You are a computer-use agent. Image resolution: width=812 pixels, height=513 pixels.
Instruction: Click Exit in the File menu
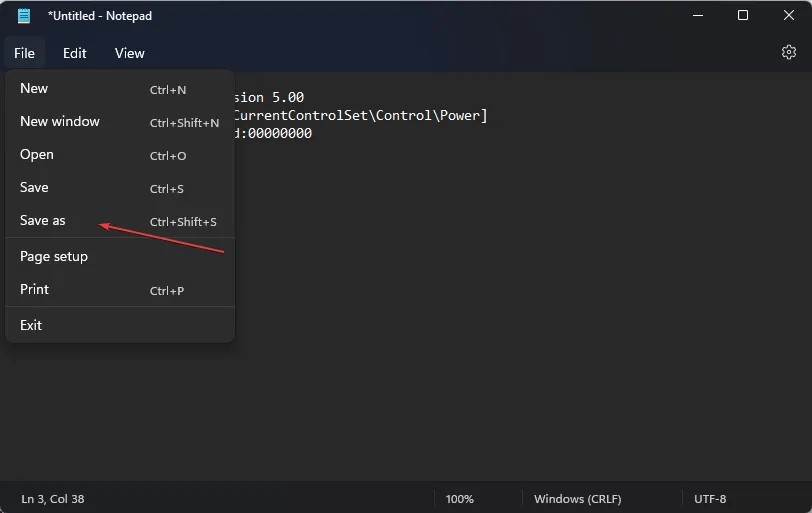coord(120,325)
